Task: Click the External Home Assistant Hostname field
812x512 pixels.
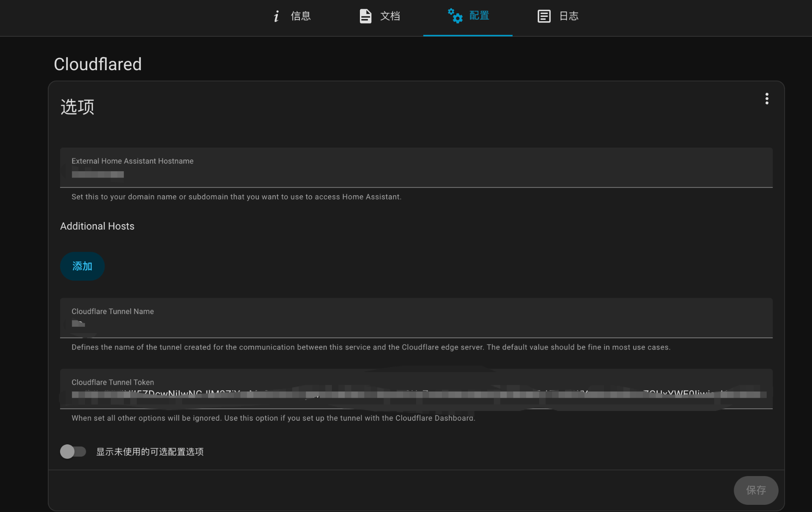Action: click(416, 168)
